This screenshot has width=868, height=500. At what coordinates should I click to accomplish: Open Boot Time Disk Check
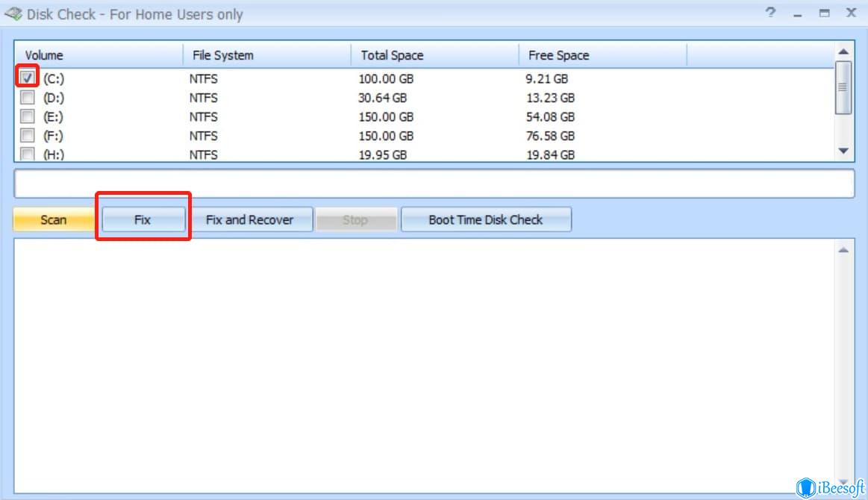point(485,220)
